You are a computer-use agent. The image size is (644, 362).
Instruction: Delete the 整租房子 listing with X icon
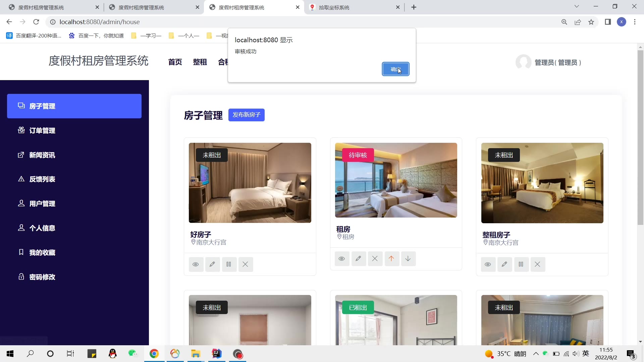537,264
